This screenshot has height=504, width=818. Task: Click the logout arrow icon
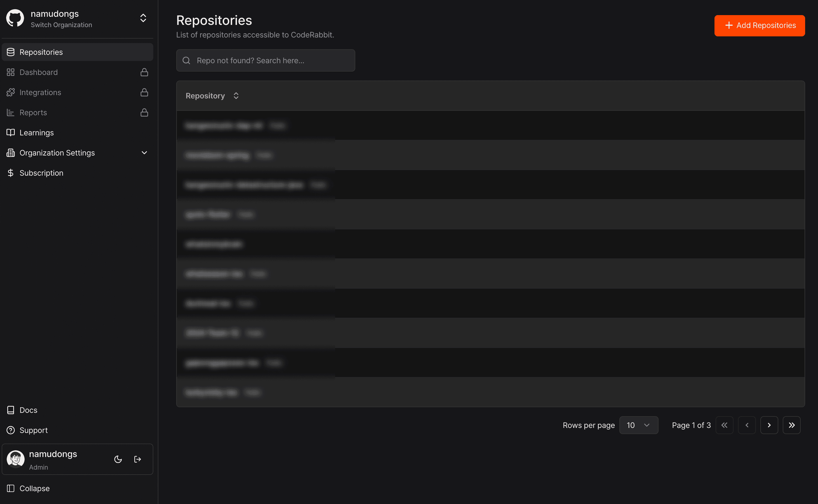point(138,459)
